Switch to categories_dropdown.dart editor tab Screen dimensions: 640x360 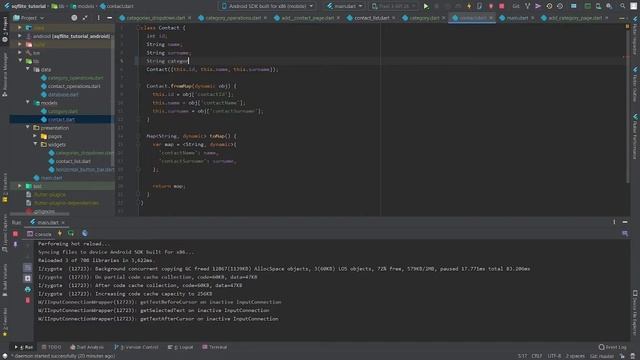[155, 18]
